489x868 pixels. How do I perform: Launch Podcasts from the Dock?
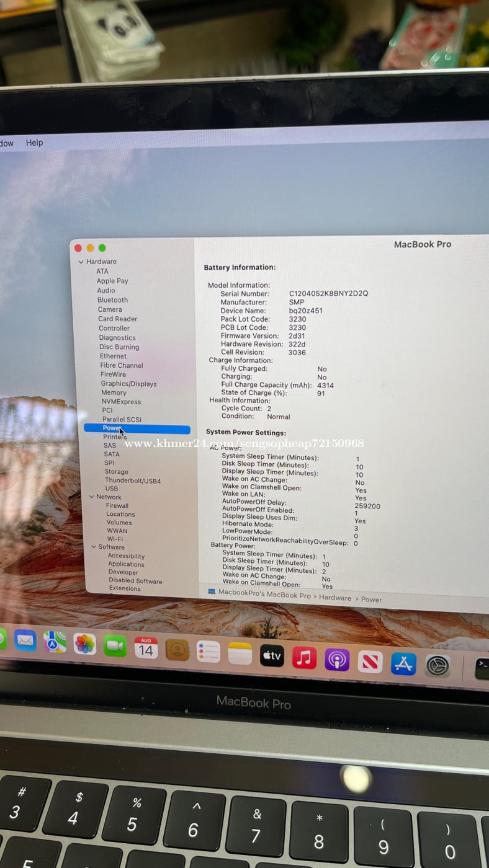[337, 660]
